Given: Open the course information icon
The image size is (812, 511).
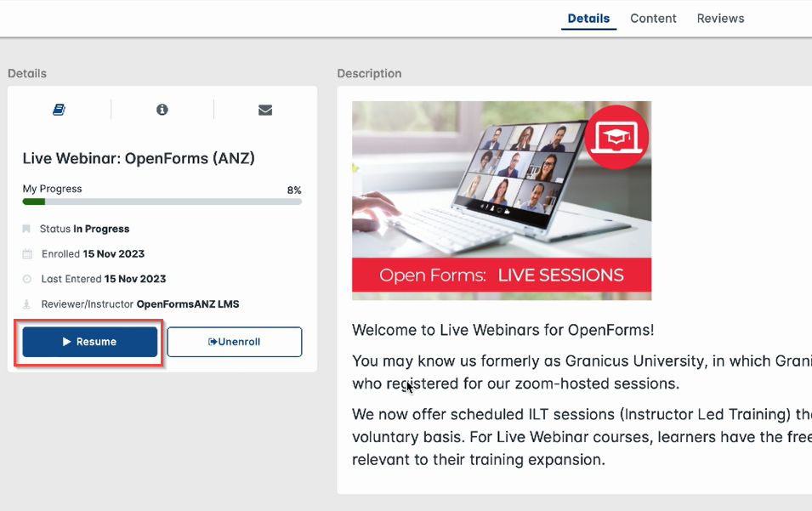Looking at the screenshot, I should pyautogui.click(x=162, y=109).
